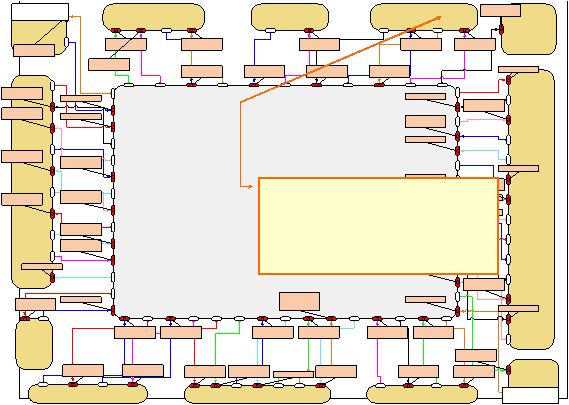Image resolution: width=569 pixels, height=405 pixels.
Task: Select the bottom-center tan capsule container
Action: [x=258, y=394]
